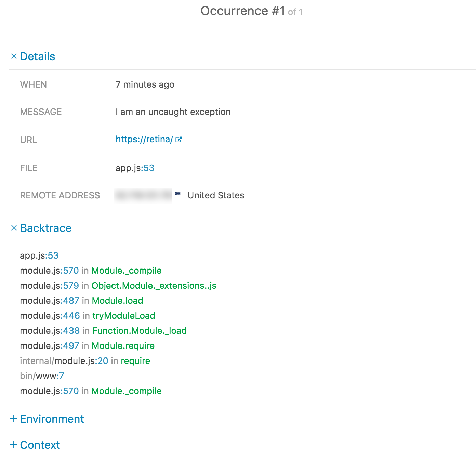The width and height of the screenshot is (476, 459).
Task: Click the United States flag icon
Action: [180, 195]
